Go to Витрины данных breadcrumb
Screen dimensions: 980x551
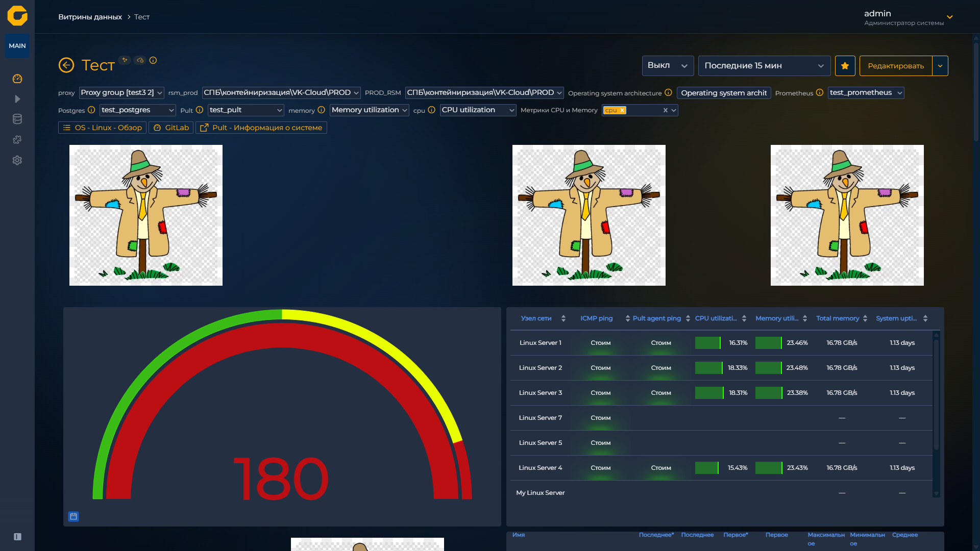point(90,17)
